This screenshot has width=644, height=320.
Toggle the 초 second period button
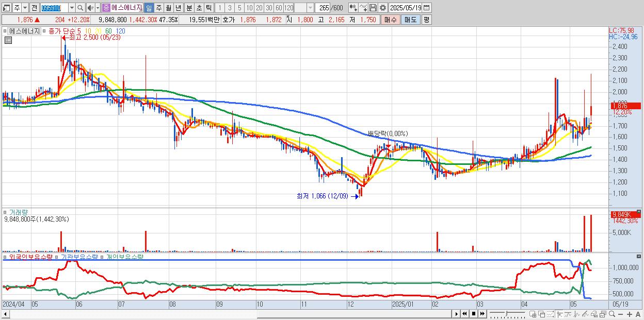199,8
